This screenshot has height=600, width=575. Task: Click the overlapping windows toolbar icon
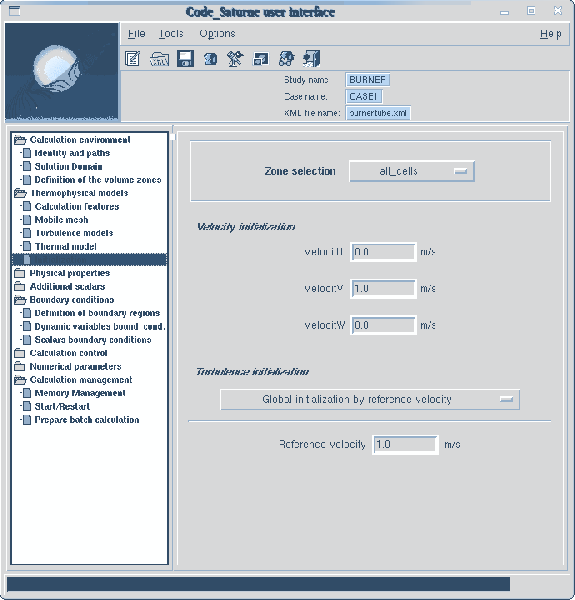click(261, 59)
